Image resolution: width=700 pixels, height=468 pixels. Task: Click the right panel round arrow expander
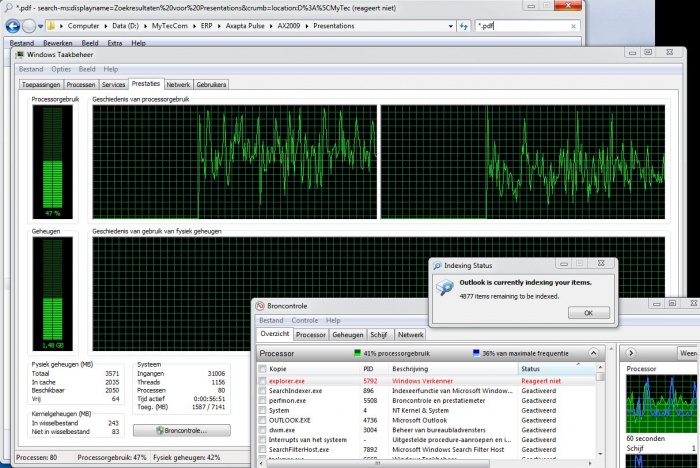tap(629, 353)
